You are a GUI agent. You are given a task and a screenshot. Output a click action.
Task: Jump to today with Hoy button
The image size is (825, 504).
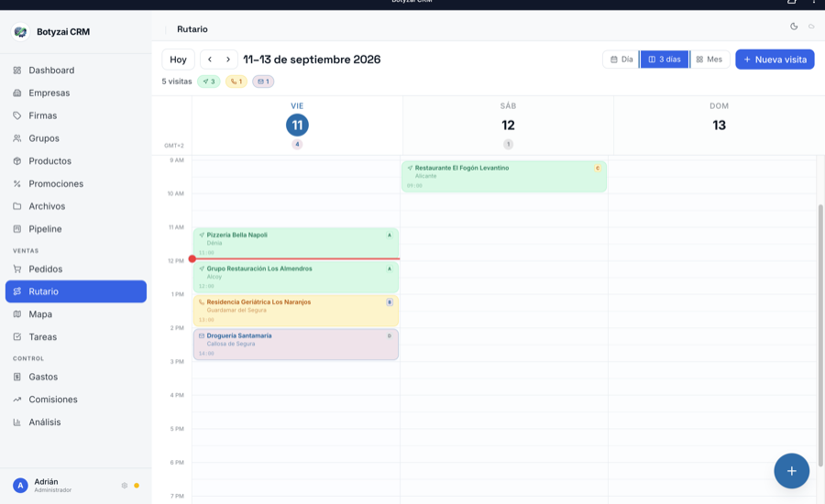(x=178, y=60)
